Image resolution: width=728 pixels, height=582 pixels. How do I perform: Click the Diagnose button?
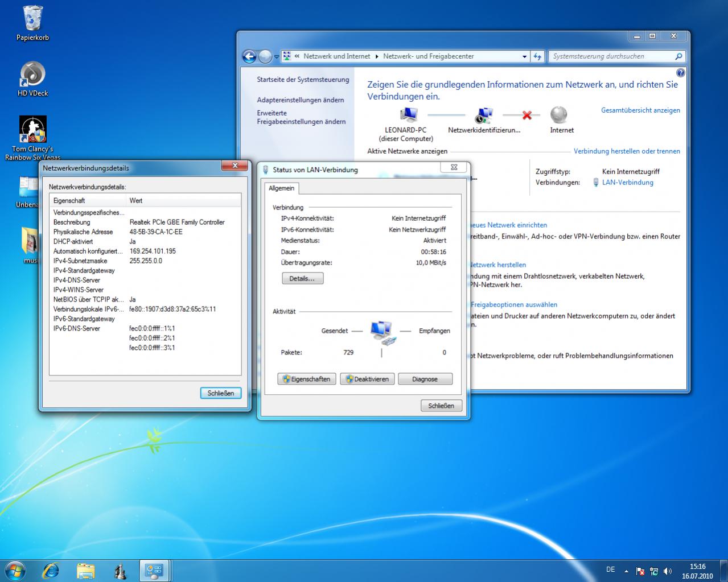point(425,379)
